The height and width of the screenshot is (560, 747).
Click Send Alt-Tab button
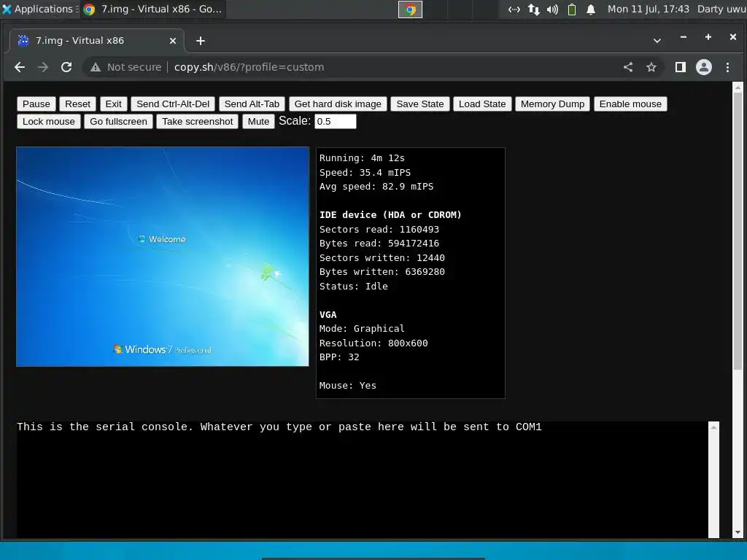pyautogui.click(x=252, y=104)
